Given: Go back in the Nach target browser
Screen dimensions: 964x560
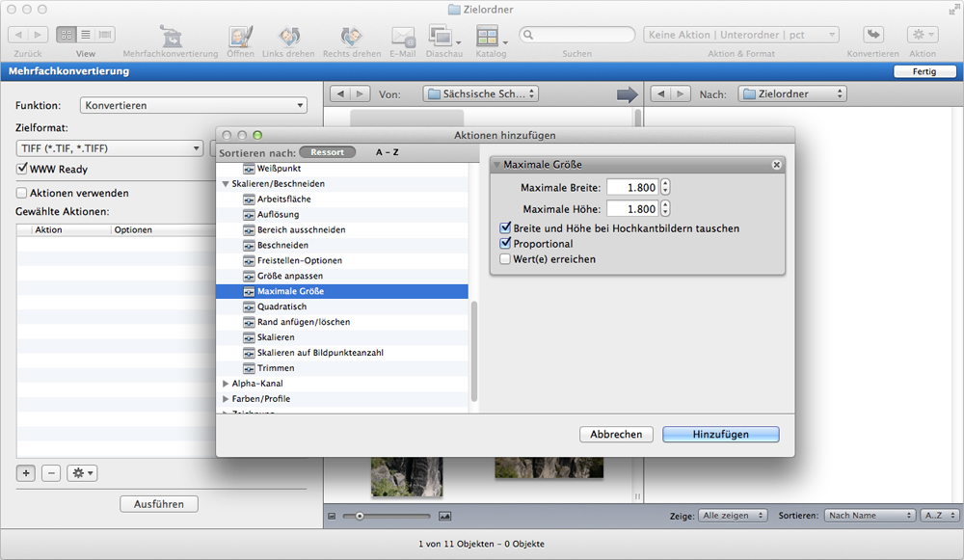Looking at the screenshot, I should click(x=661, y=94).
